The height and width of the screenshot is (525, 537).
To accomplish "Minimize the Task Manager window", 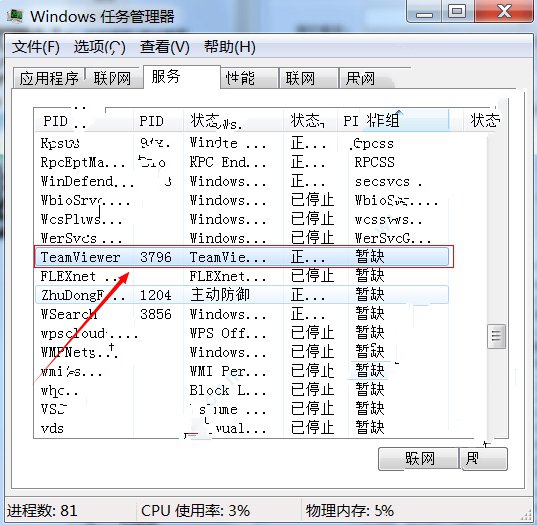I will (424, 12).
